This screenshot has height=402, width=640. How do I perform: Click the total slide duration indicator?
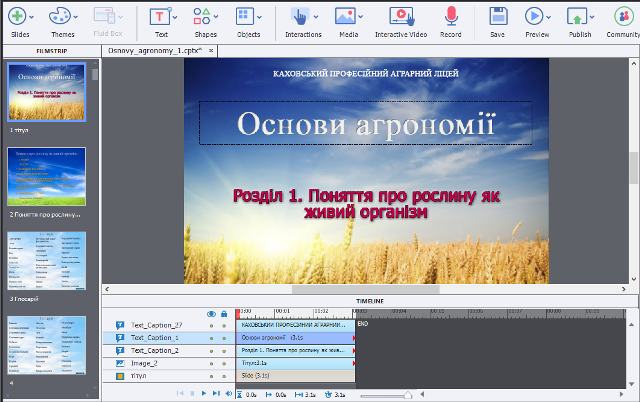pyautogui.click(x=328, y=395)
